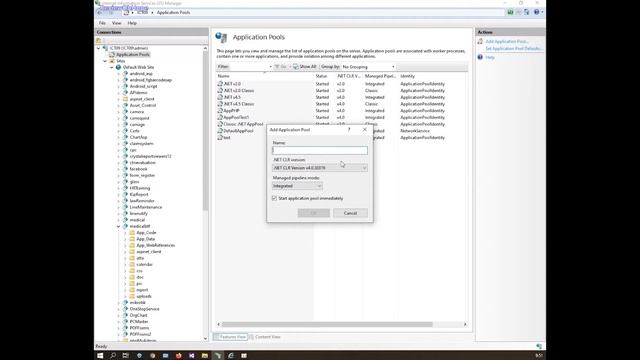This screenshot has width=640, height=360.
Task: Click Cancel in Add Application Pool dialog
Action: pyautogui.click(x=350, y=213)
